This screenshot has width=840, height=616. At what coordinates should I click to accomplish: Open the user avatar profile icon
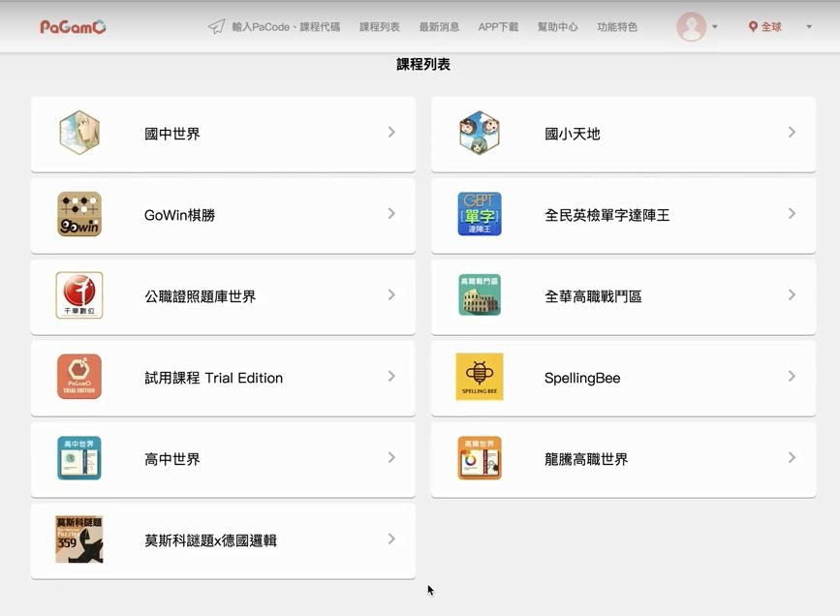click(691, 26)
